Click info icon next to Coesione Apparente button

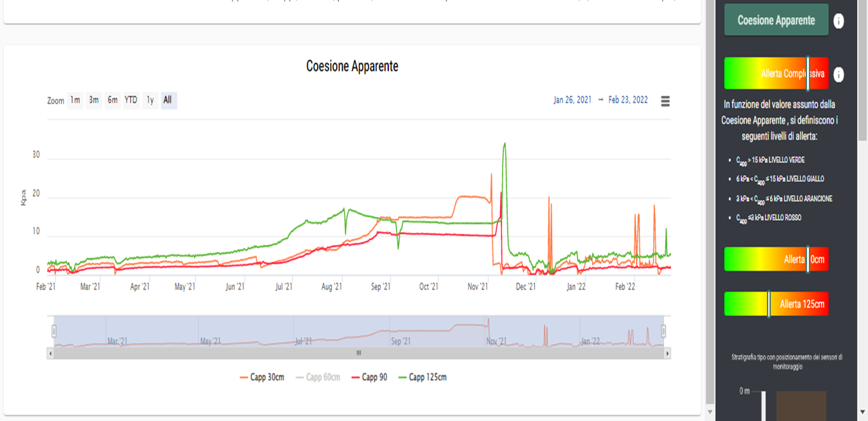[839, 21]
